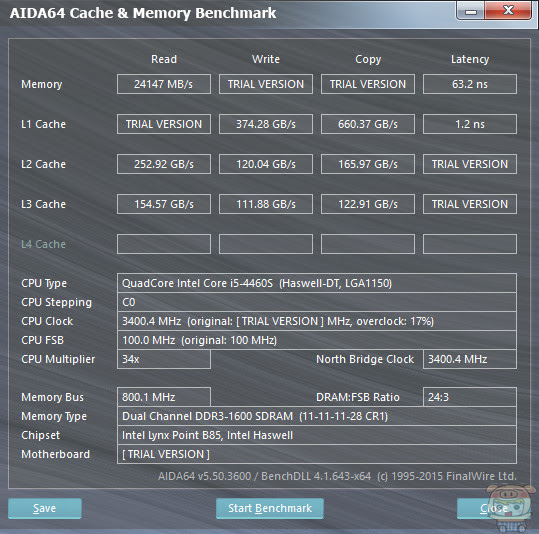Click the CPU Stepping value C0

[317, 302]
